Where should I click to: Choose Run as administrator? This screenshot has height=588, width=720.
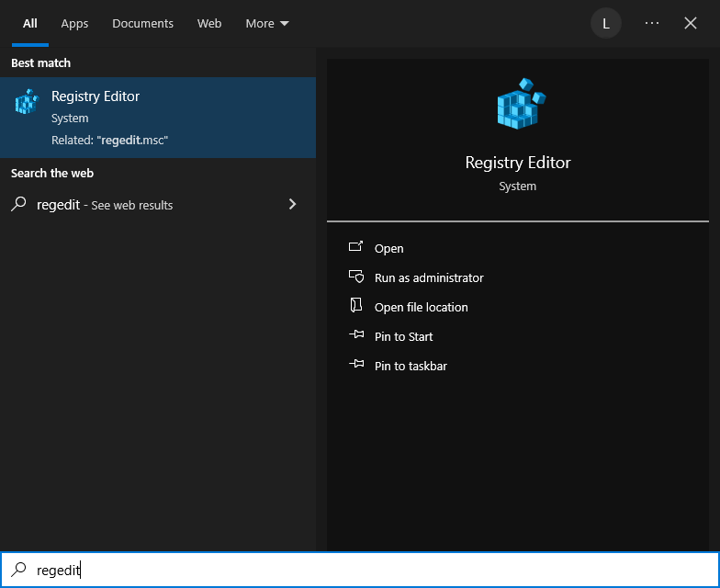[x=429, y=277]
